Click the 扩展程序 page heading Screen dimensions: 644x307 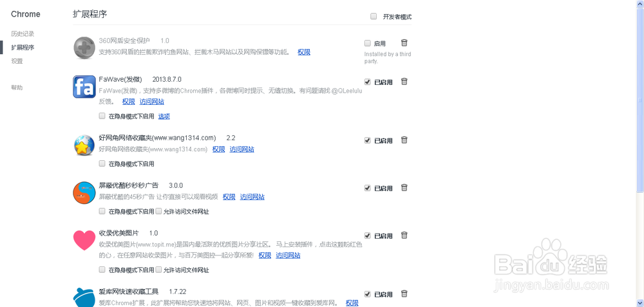click(90, 14)
